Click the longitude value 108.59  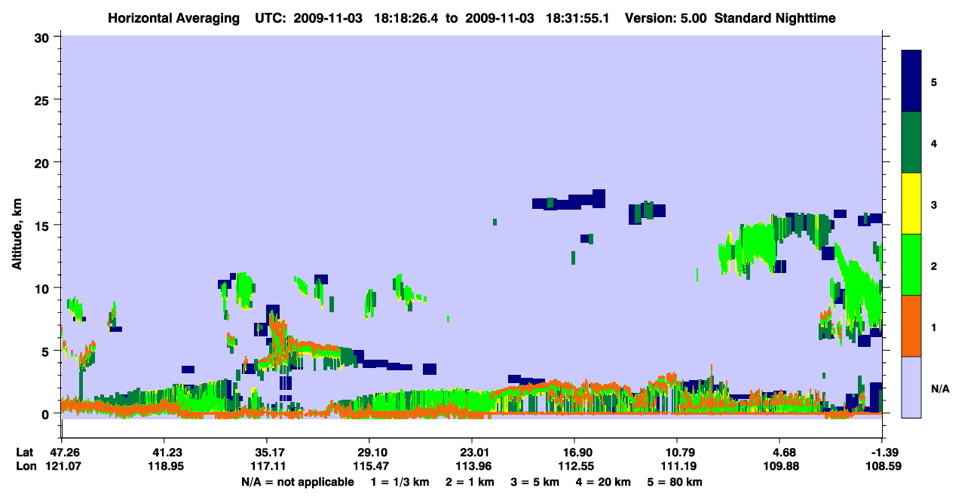(x=883, y=466)
